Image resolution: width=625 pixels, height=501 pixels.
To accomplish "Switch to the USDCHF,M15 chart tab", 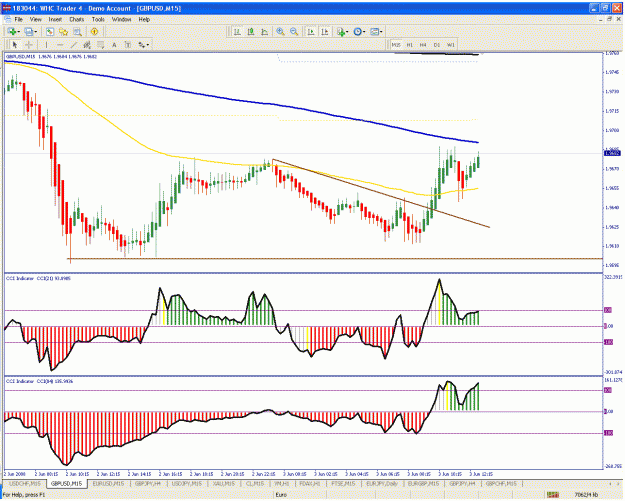I will [25, 484].
